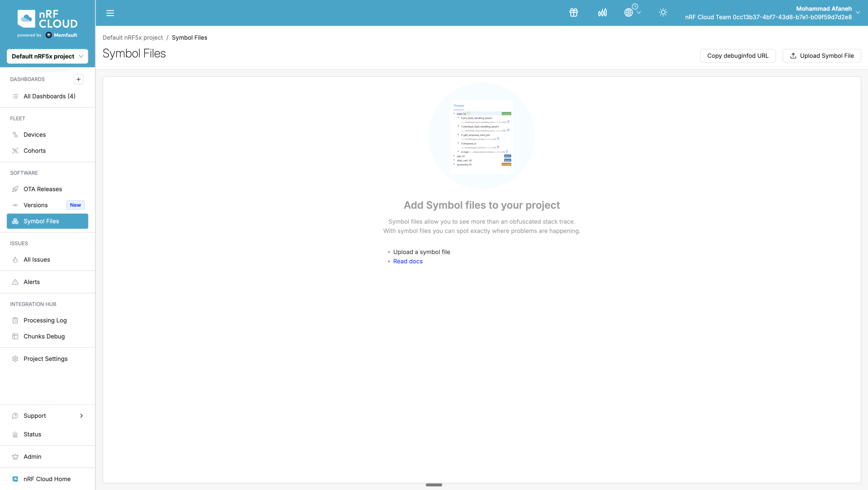Image resolution: width=868 pixels, height=490 pixels.
Task: Click the All Issues flame icon
Action: point(15,260)
